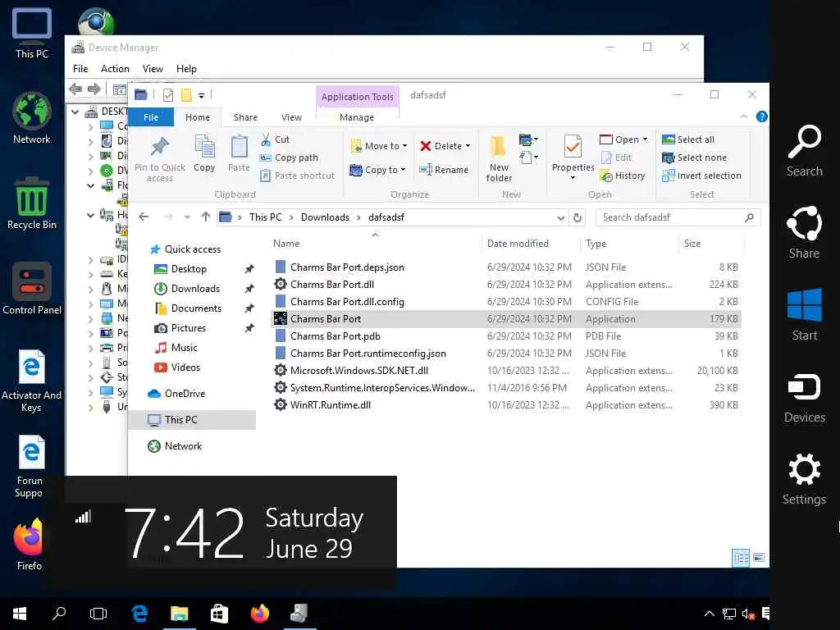Open Recycle Bin desktop icon

click(x=32, y=203)
